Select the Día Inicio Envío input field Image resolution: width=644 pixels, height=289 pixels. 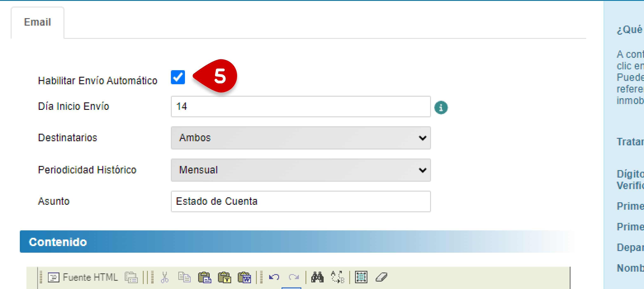pyautogui.click(x=301, y=107)
